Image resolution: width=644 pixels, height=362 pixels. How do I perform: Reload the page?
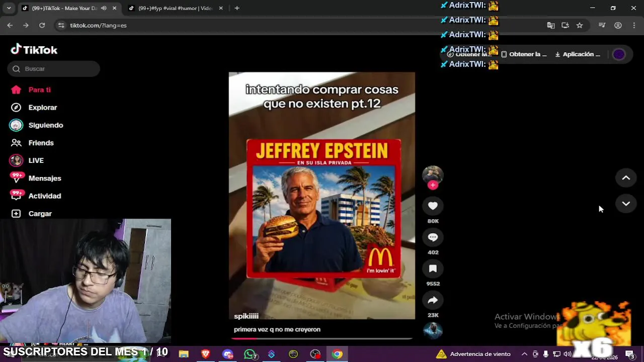pos(42,25)
